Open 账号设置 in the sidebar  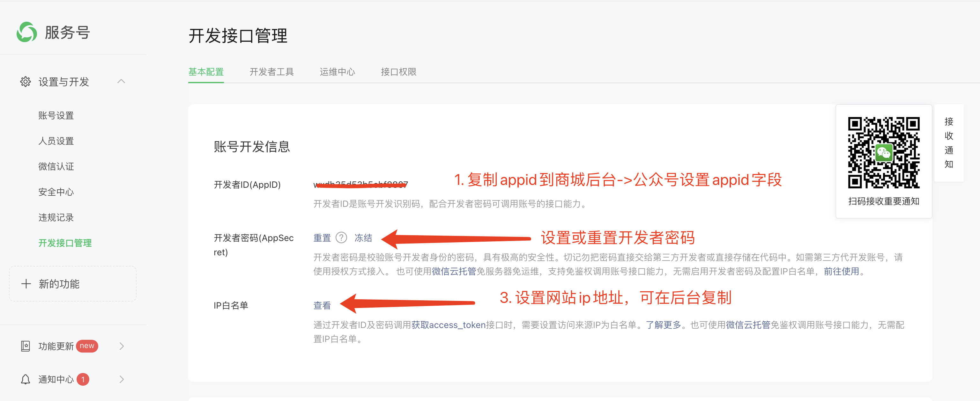tap(56, 115)
